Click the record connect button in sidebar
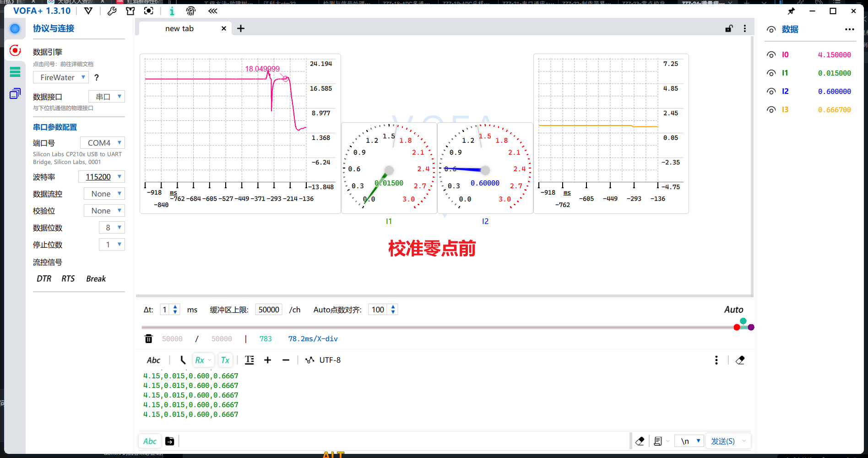Image resolution: width=868 pixels, height=458 pixels. [15, 50]
